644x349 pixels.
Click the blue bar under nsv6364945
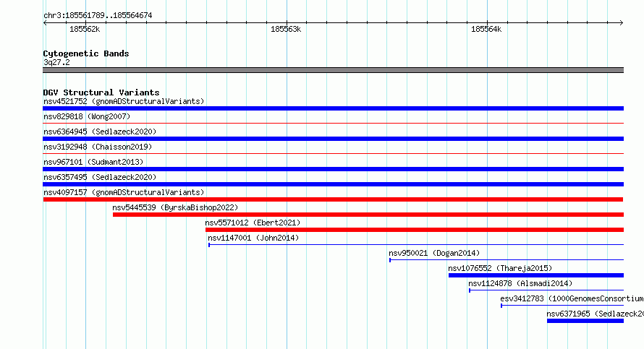click(333, 139)
